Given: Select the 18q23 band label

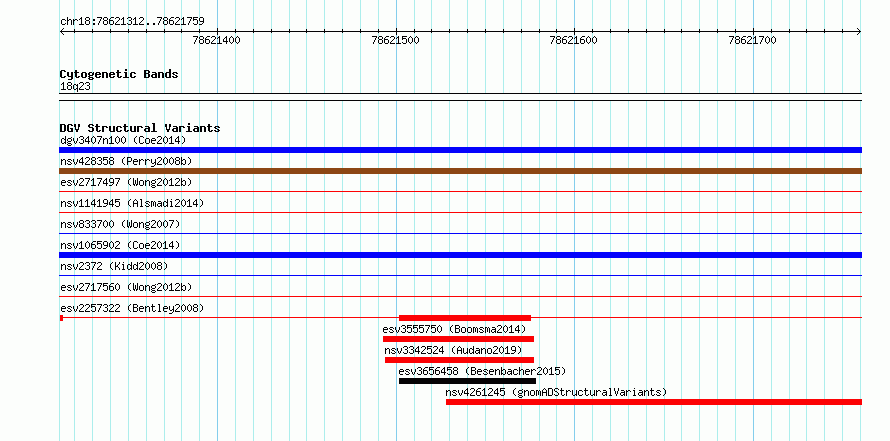Looking at the screenshot, I should (x=75, y=87).
